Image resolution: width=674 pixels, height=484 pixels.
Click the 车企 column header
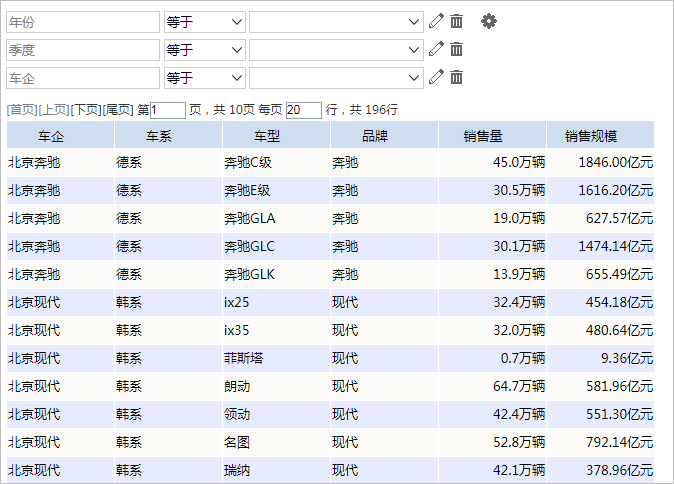(x=60, y=135)
